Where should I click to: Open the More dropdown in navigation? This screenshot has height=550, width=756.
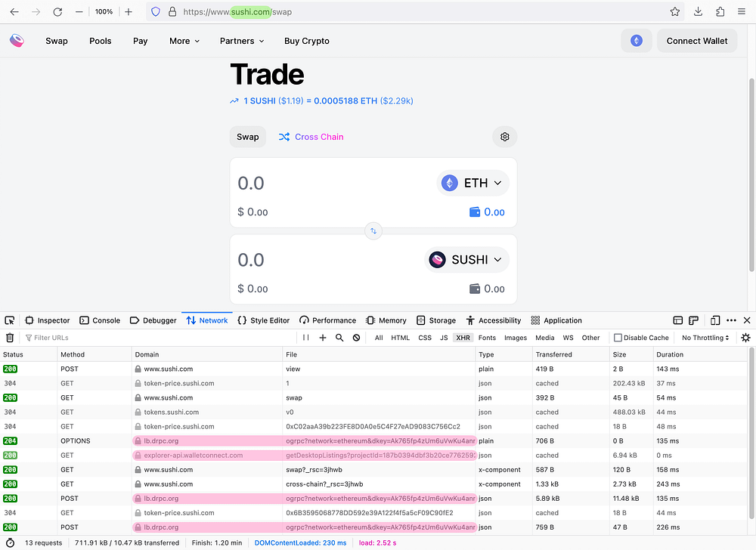[x=184, y=41]
